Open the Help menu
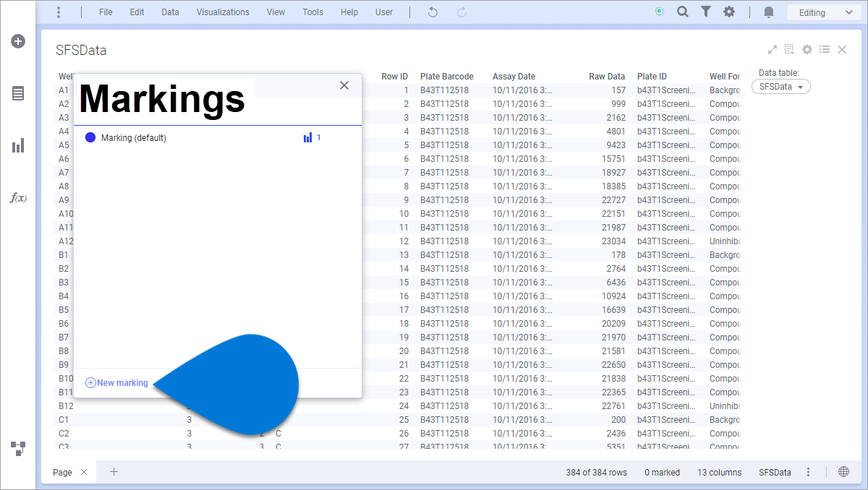 (x=349, y=12)
